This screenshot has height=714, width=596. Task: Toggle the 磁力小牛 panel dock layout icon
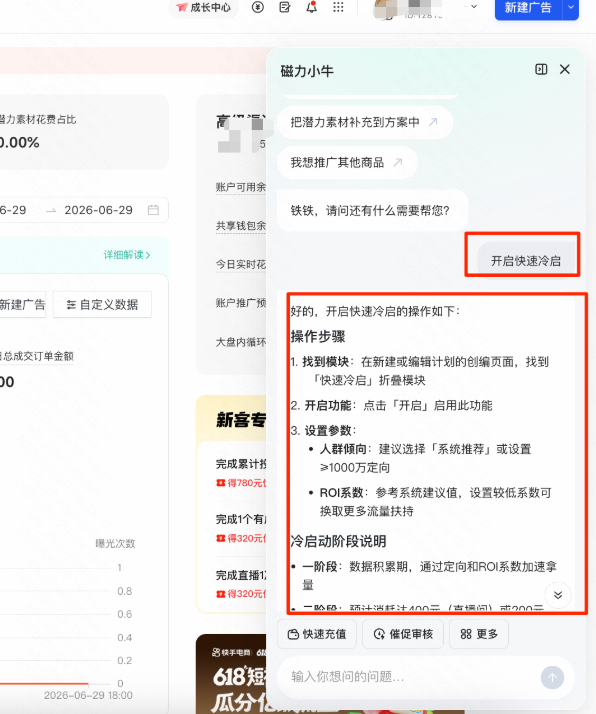pyautogui.click(x=541, y=69)
